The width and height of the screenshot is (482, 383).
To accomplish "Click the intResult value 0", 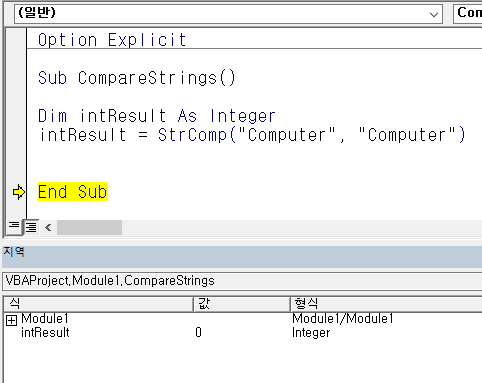I will tap(198, 333).
